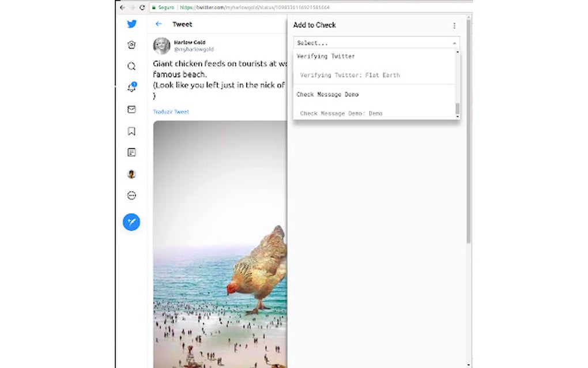Viewport: 588px width, 368px height.
Task: Open the Harlow Gold name link
Action: tap(190, 42)
